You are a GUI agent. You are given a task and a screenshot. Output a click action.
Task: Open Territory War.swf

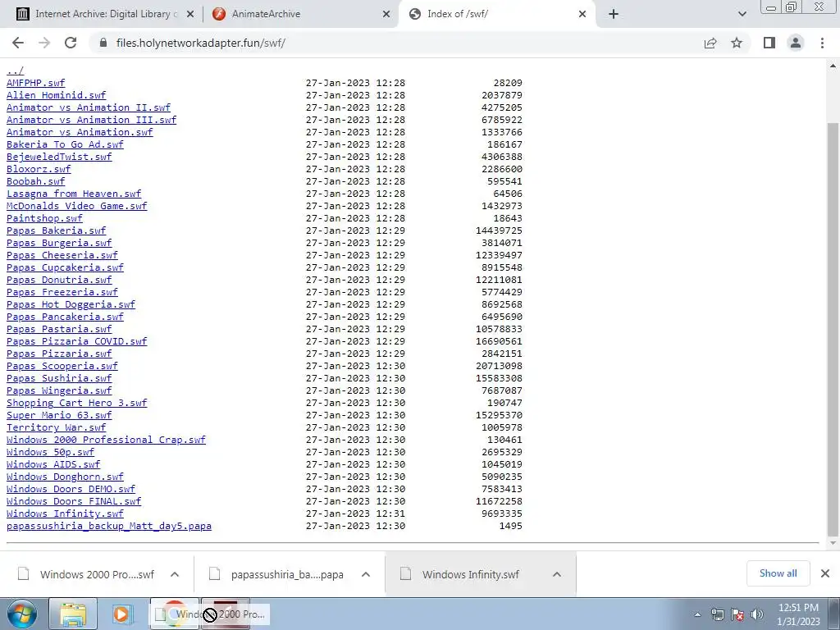tap(57, 428)
